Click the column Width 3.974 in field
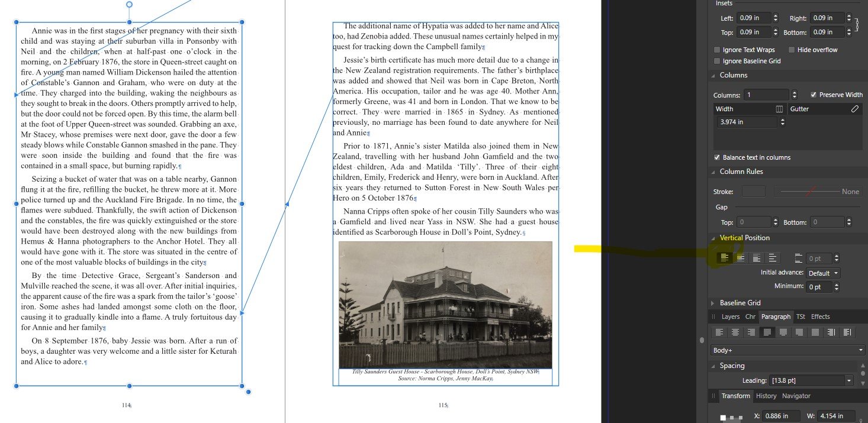 coord(747,122)
